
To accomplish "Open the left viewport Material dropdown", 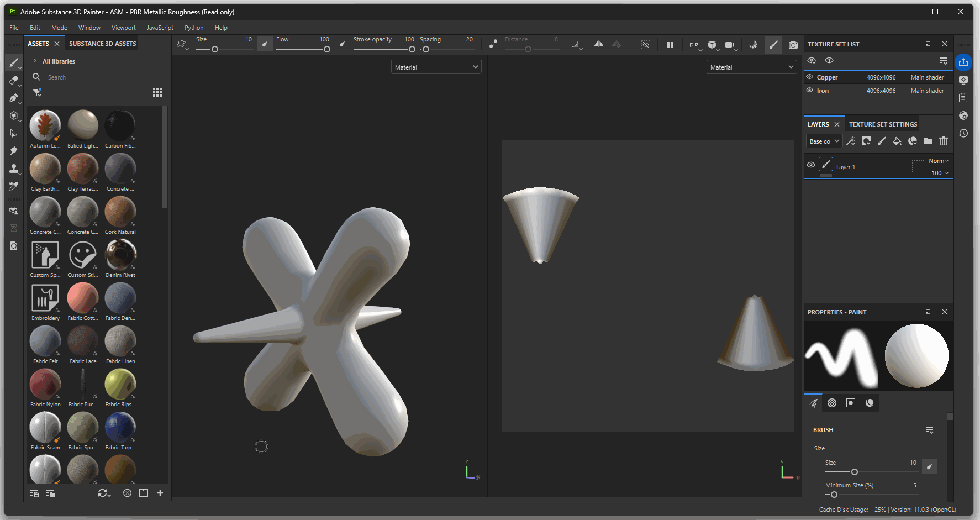I will (x=436, y=67).
